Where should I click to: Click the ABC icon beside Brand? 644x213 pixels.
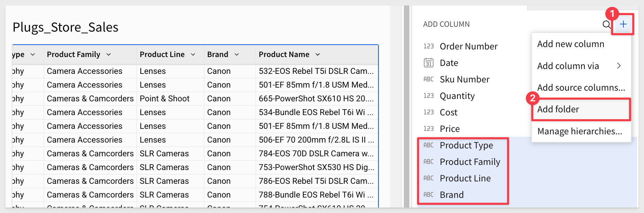(x=429, y=195)
